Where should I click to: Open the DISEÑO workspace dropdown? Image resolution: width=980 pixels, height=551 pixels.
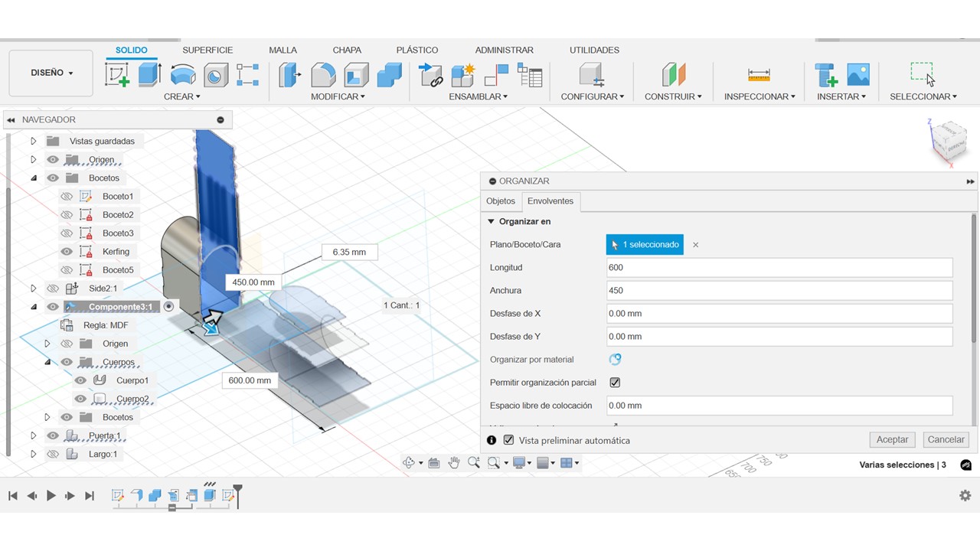click(x=51, y=73)
